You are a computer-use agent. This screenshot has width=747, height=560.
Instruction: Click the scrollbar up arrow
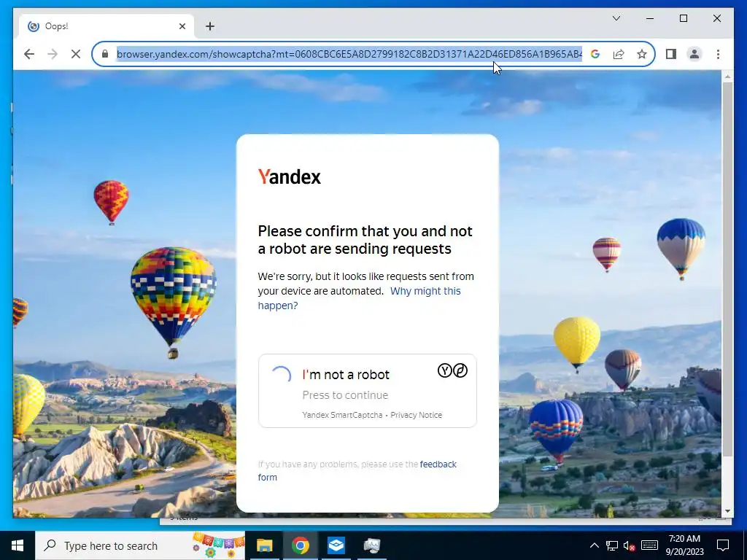(727, 76)
